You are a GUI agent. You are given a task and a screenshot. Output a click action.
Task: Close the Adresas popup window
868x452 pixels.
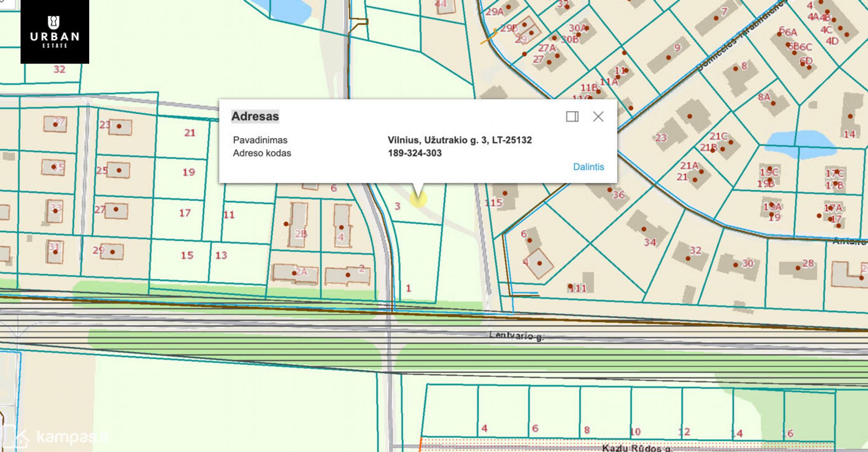tap(598, 116)
